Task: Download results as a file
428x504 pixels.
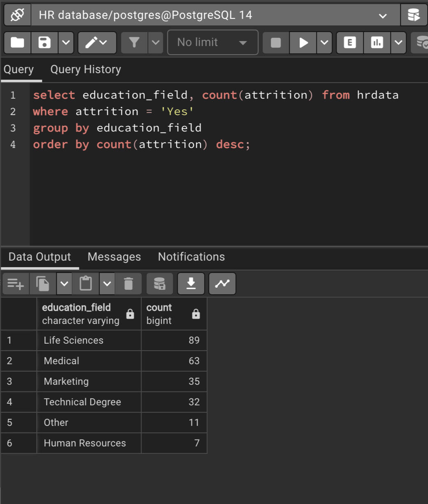Action: pos(191,283)
